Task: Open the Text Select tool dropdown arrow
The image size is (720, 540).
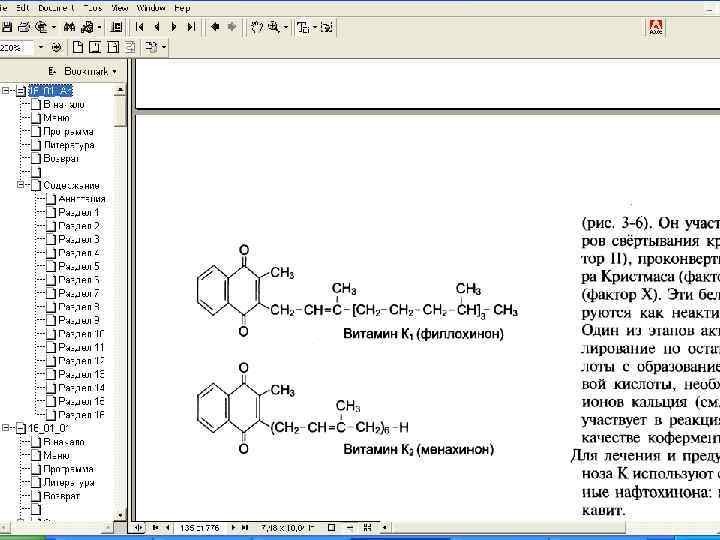Action: (x=315, y=28)
